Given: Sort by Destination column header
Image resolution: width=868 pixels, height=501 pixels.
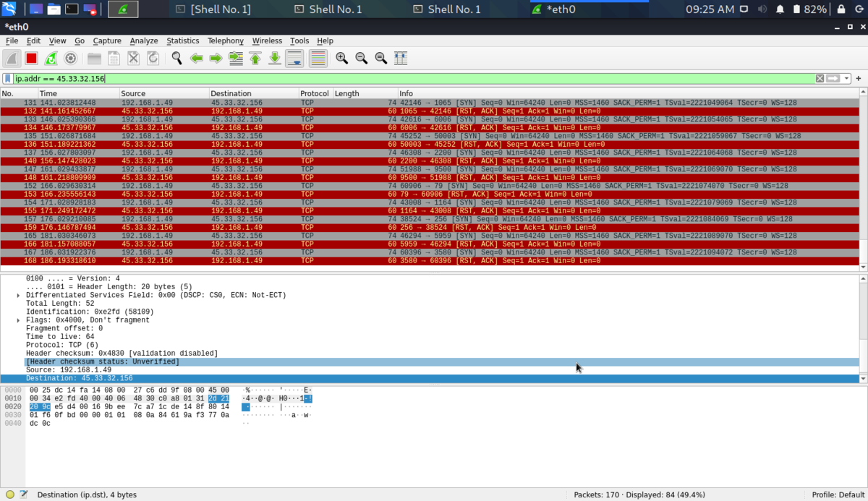Looking at the screenshot, I should 255,94.
